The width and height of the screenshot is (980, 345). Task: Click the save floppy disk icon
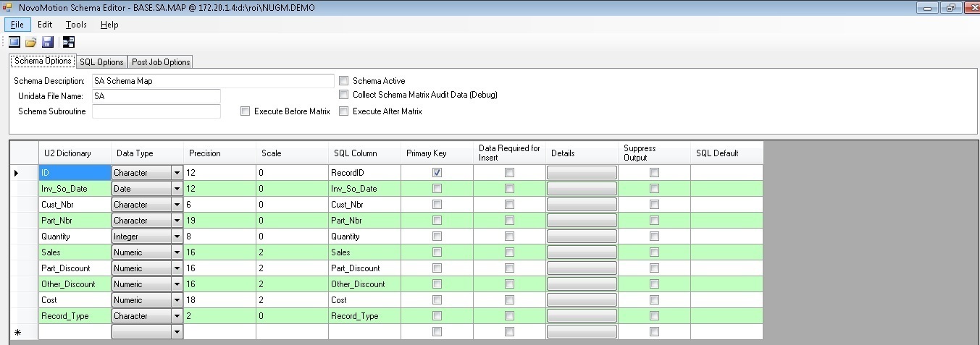click(x=48, y=42)
